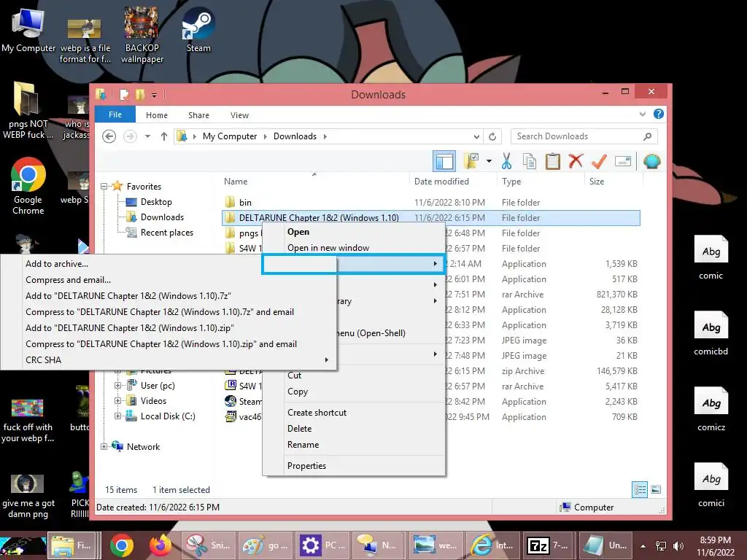
Task: Expand the Network tree node
Action: click(x=104, y=447)
